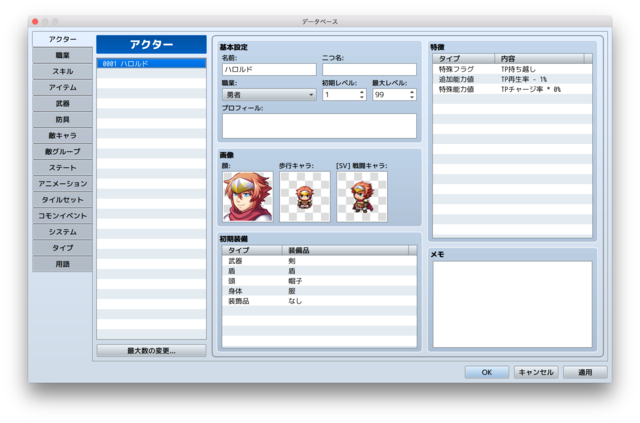640x423 pixels.
Task: Switch to the スキル tab
Action: point(62,71)
